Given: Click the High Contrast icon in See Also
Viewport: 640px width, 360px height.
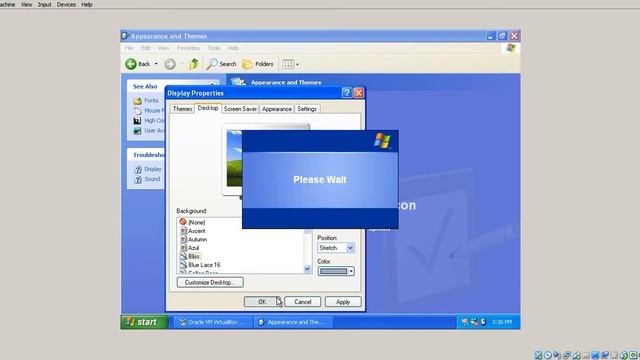Looking at the screenshot, I should (x=138, y=121).
